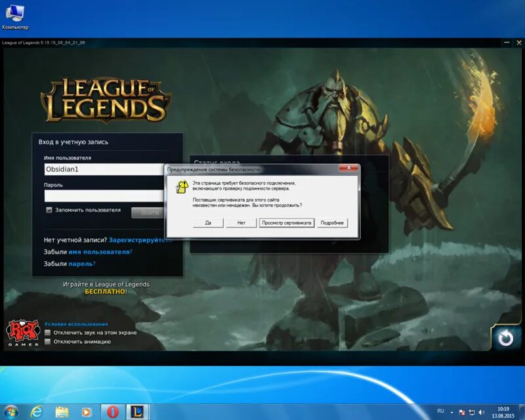This screenshot has height=420, width=525.
Task: Click the RU language indicator
Action: click(x=440, y=411)
